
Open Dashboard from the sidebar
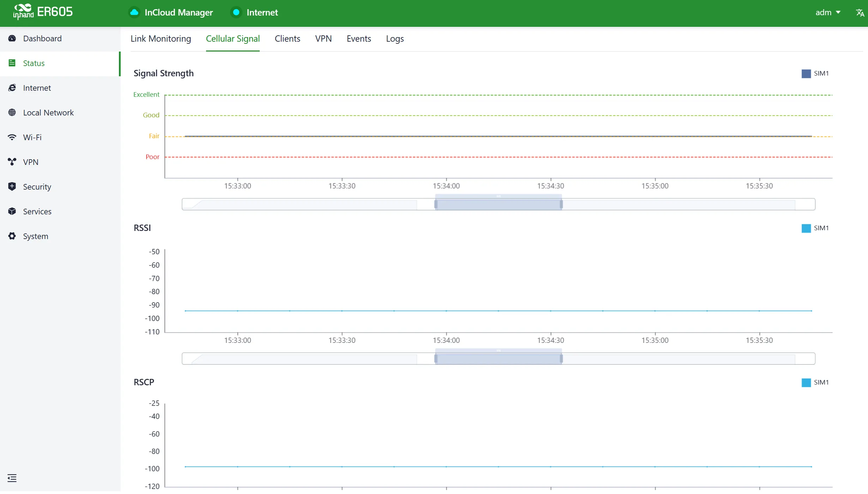[60, 38]
